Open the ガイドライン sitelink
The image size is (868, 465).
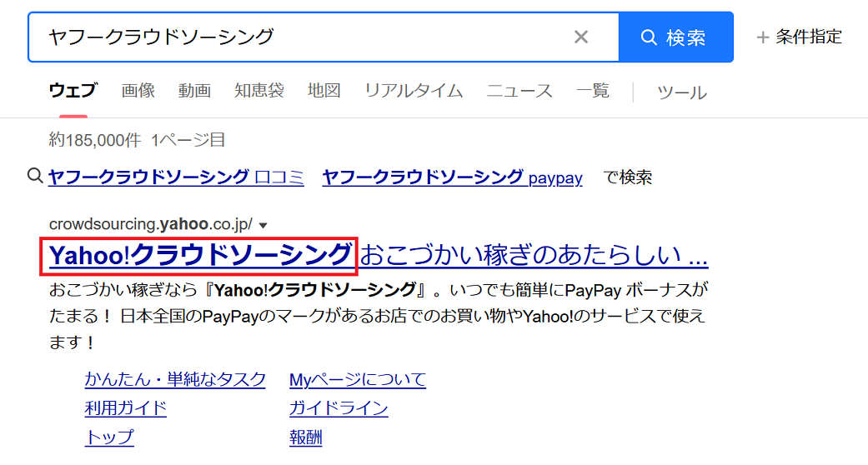click(339, 408)
